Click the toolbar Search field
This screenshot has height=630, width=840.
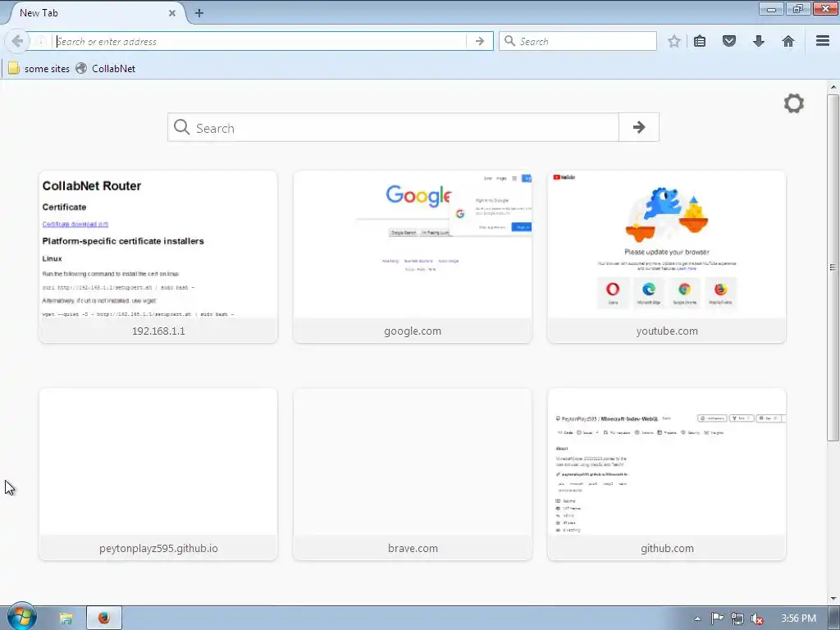pyautogui.click(x=577, y=41)
